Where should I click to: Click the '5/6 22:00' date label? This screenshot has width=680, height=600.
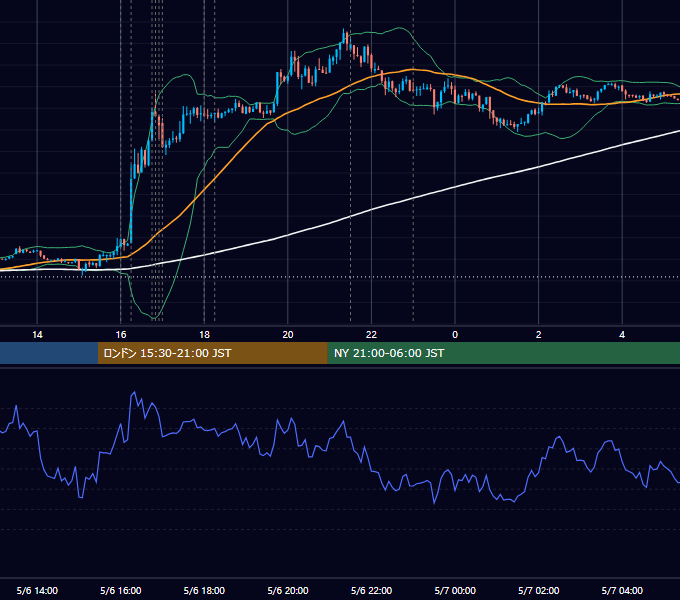(x=371, y=590)
